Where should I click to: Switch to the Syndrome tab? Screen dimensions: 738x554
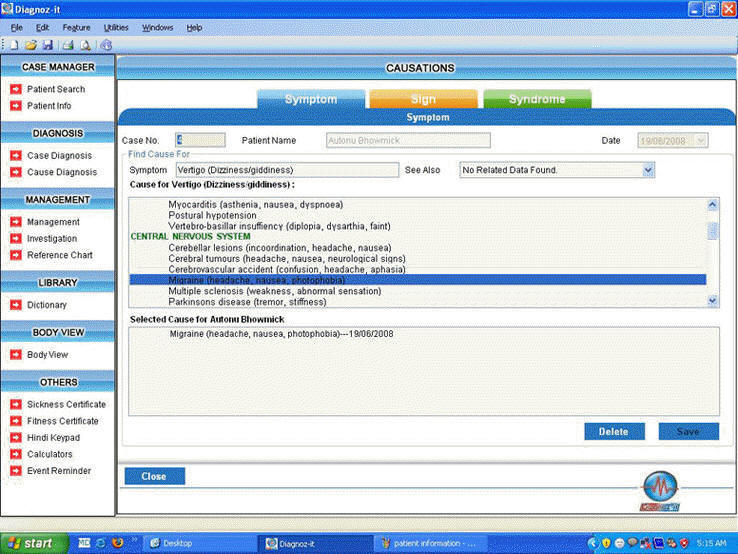tap(537, 99)
